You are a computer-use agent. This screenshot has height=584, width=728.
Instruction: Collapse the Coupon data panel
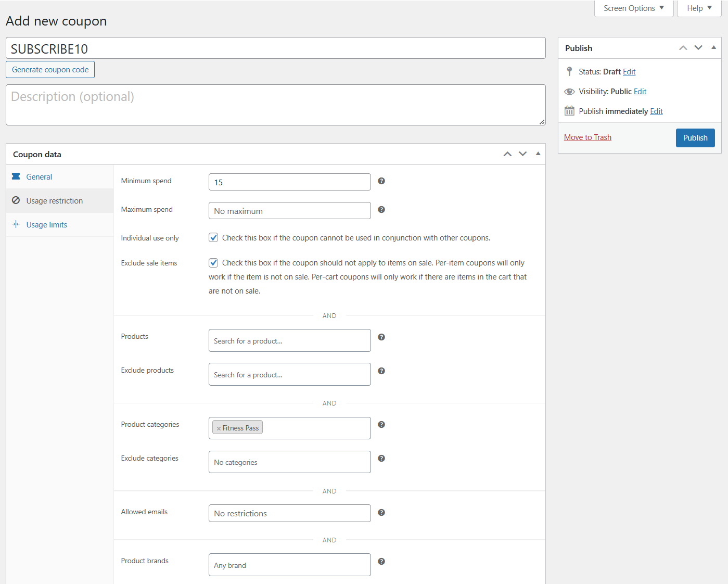coord(538,154)
